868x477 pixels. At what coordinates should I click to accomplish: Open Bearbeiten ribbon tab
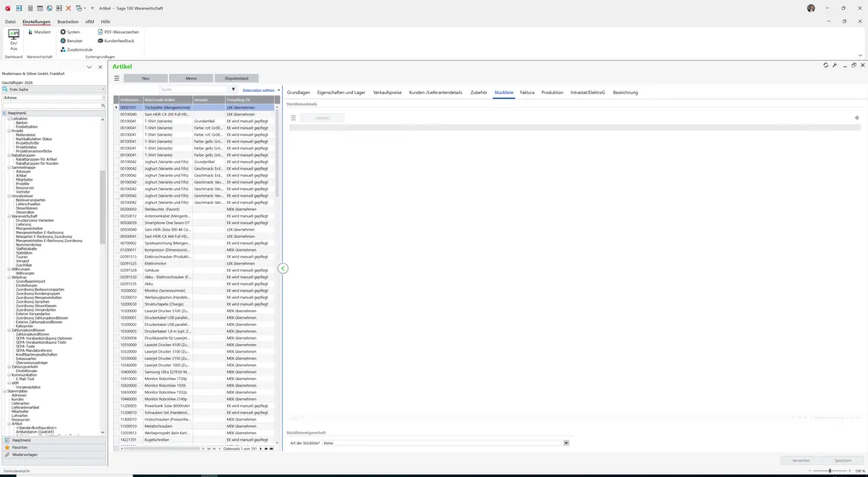point(68,22)
